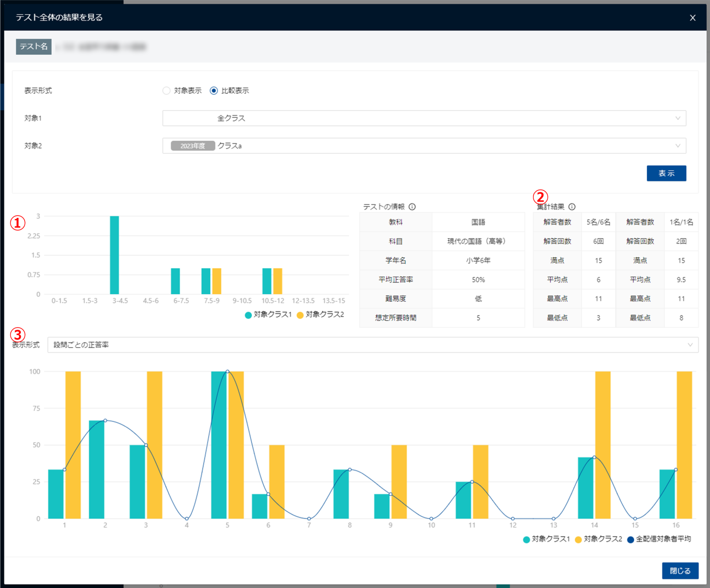
Task: Click the info icon beside テストの情報
Action: (412, 207)
